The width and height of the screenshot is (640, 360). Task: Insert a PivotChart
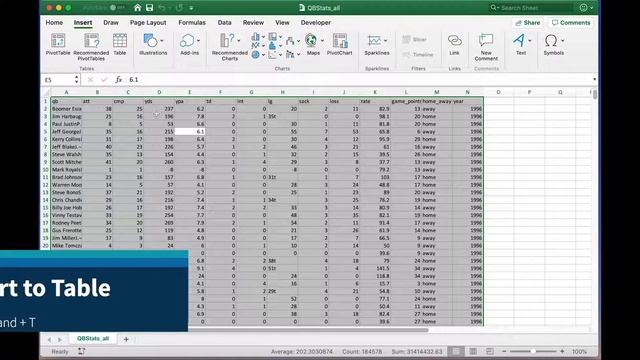coord(340,44)
